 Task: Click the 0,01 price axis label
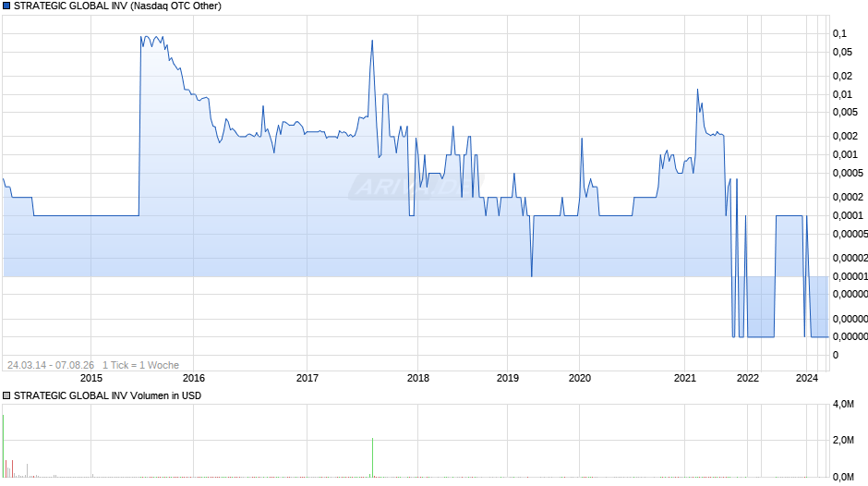(x=842, y=94)
